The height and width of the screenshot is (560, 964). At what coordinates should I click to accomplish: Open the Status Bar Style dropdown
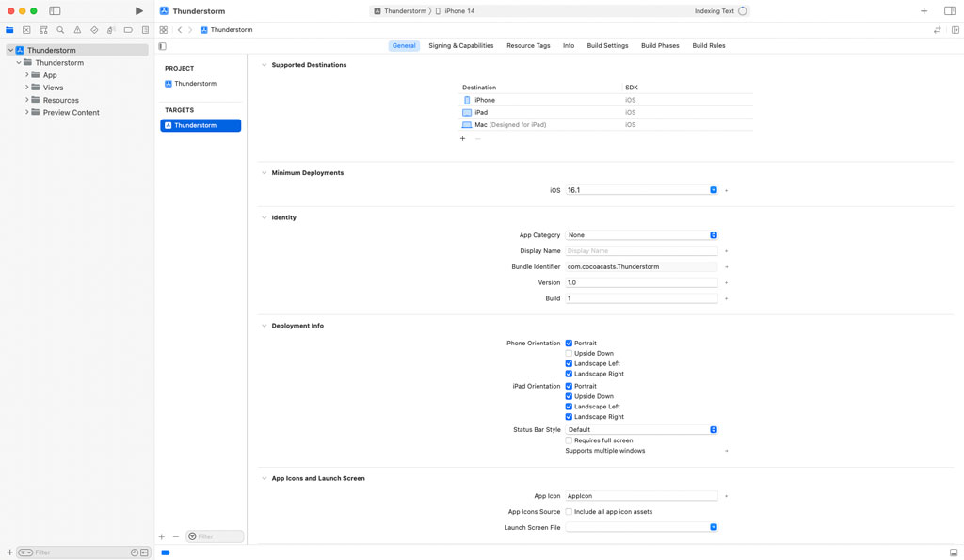pyautogui.click(x=641, y=429)
